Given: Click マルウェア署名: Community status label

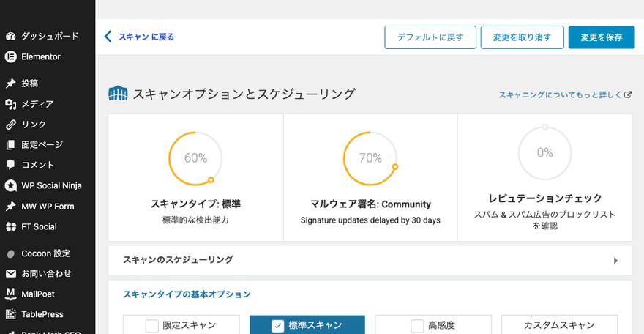Looking at the screenshot, I should click(370, 204).
